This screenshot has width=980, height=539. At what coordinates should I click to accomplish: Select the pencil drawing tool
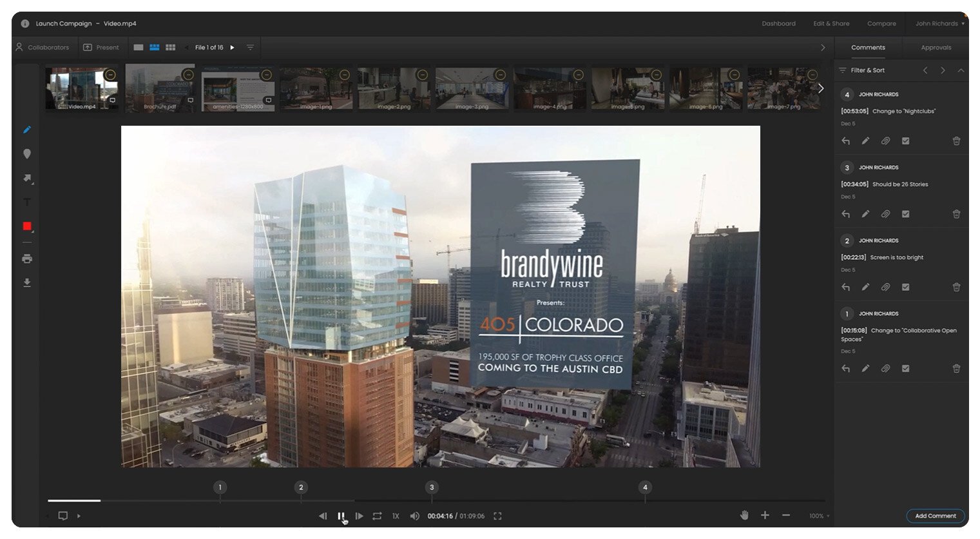[27, 130]
